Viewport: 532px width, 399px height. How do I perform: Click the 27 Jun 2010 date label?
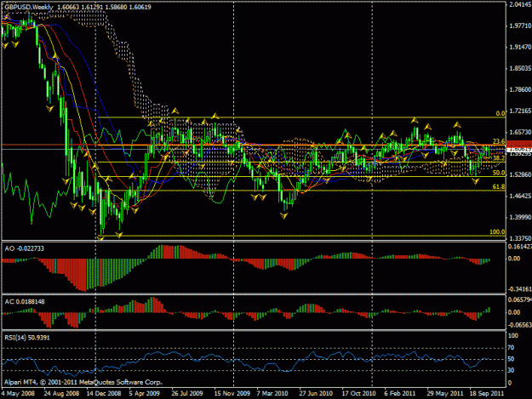[x=316, y=394]
